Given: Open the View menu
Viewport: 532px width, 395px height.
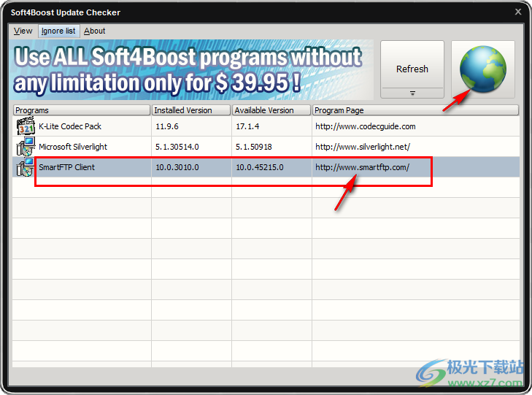Looking at the screenshot, I should pyautogui.click(x=23, y=31).
